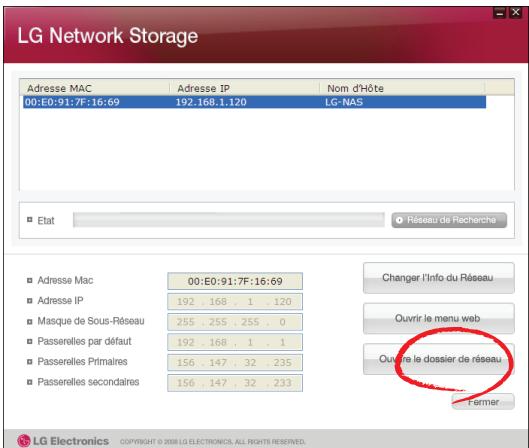Click the LG Network Storage title
This screenshot has height=448, width=529.
click(108, 36)
